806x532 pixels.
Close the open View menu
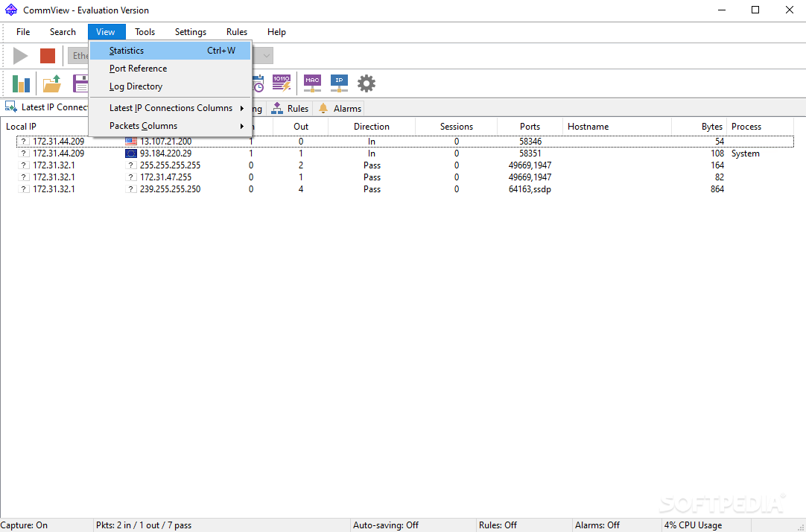pyautogui.click(x=107, y=32)
